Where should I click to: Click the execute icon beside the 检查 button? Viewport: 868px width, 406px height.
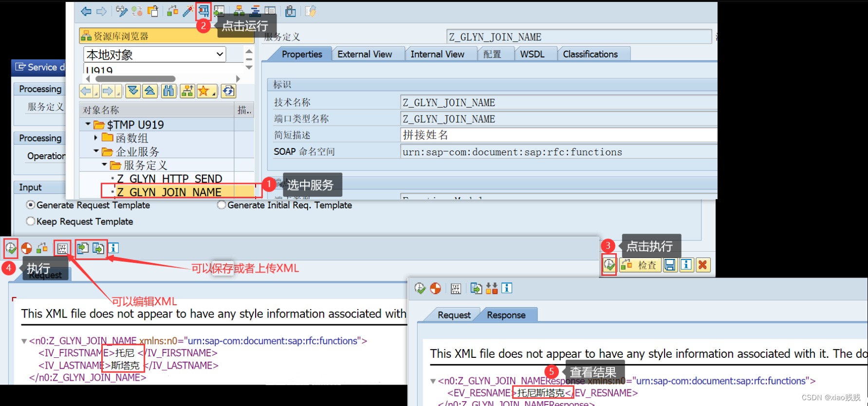pos(609,265)
